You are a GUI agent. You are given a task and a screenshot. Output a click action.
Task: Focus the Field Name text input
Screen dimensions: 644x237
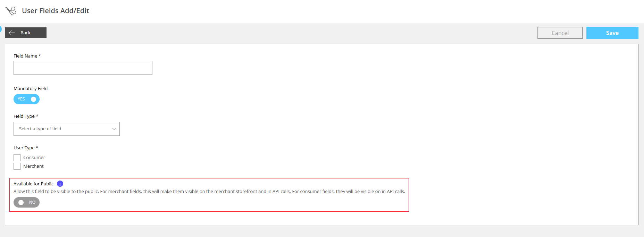tap(83, 68)
